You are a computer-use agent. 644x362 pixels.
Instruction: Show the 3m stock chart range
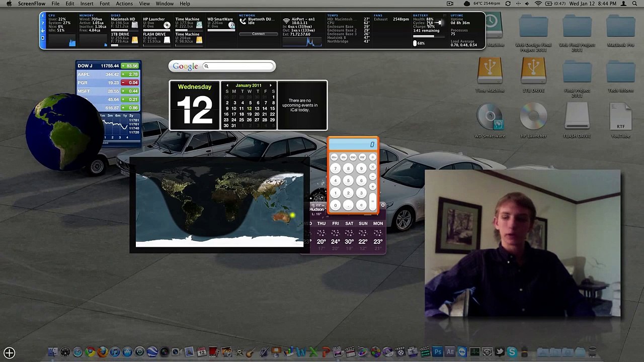111,116
